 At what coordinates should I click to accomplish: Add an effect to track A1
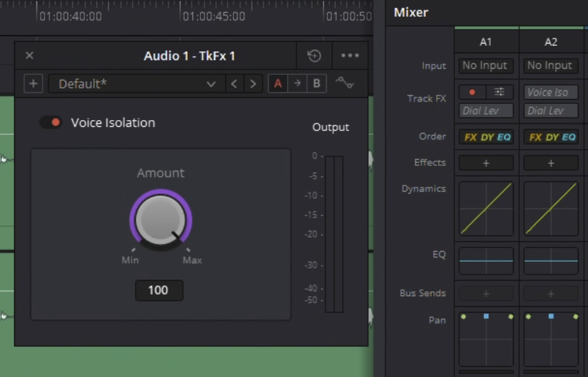485,163
